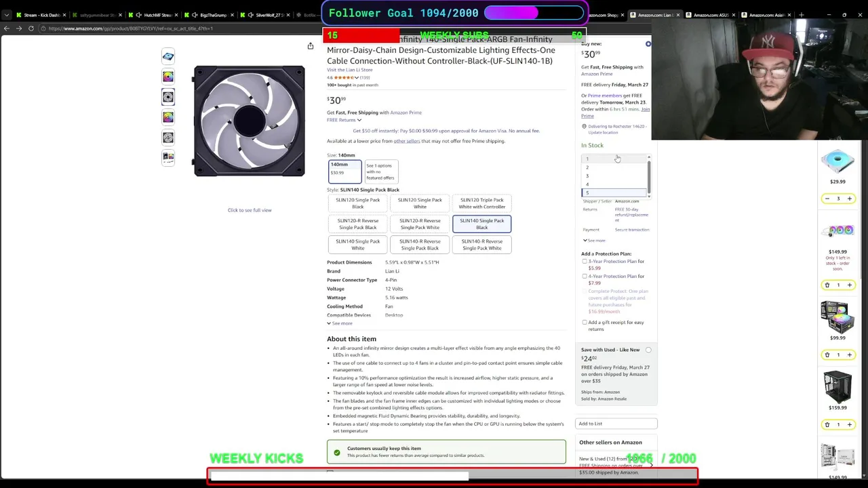
Task: Open the product video thumbnail
Action: pyautogui.click(x=168, y=158)
